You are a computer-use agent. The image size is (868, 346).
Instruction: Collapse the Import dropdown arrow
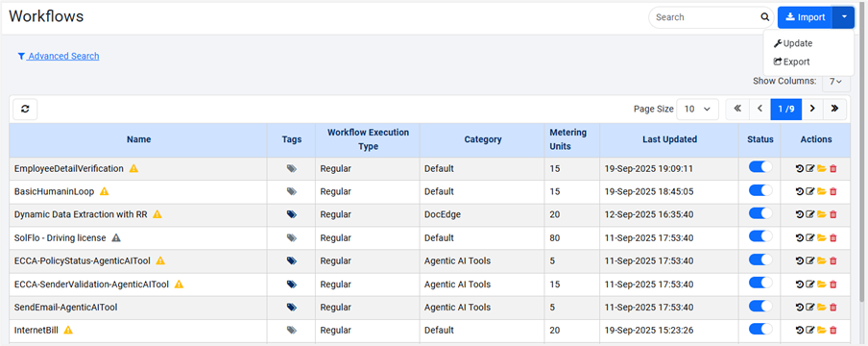(x=844, y=17)
